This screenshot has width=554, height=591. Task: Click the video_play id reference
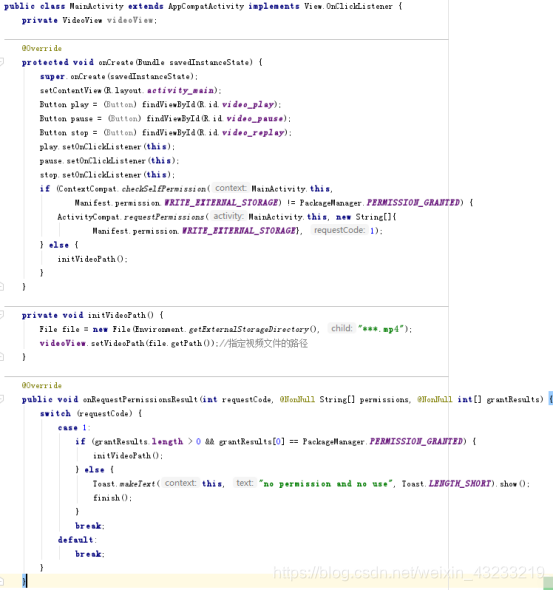coord(248,104)
